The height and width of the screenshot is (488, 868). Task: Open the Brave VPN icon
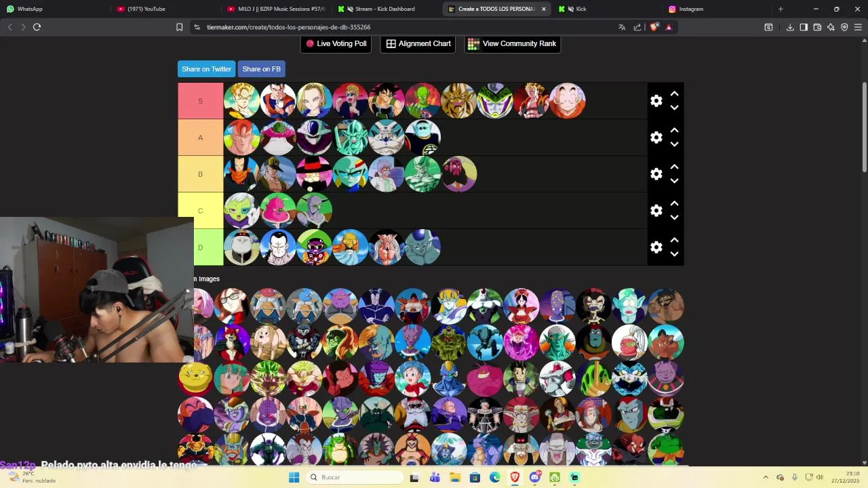point(844,27)
